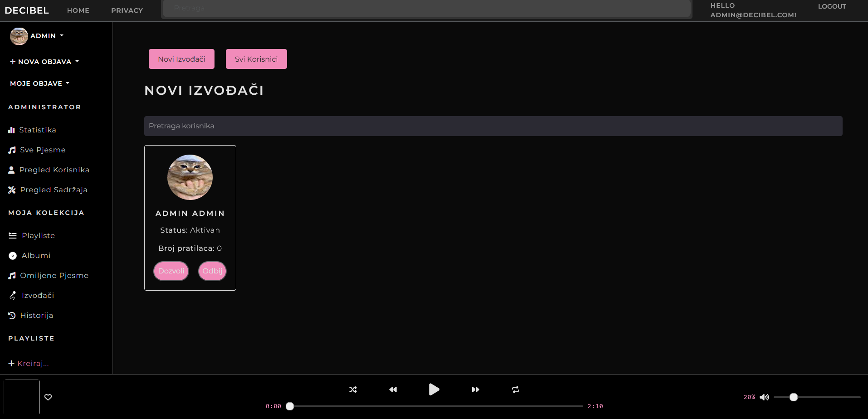868x419 pixels.
Task: Click the Svi Korisnici button
Action: [x=256, y=59]
